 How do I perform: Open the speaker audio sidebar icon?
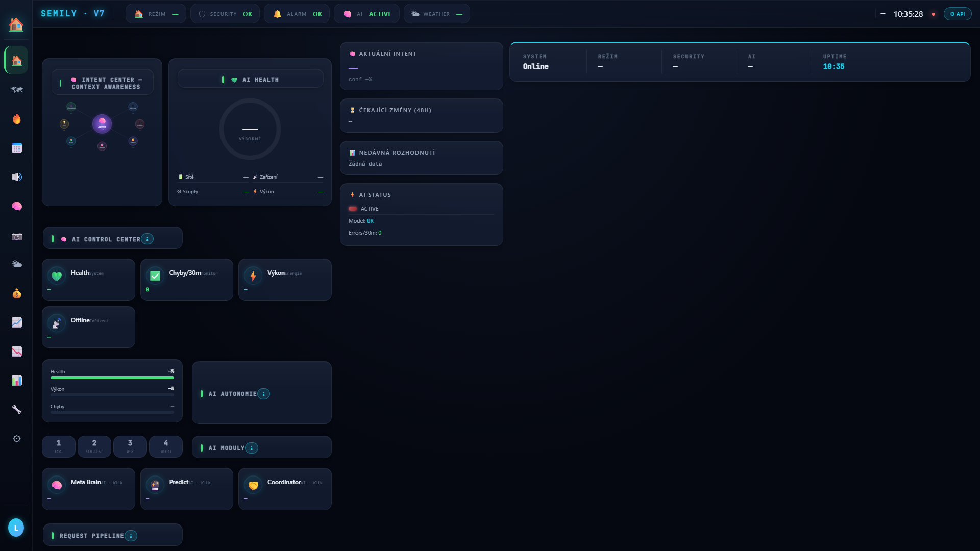(17, 177)
